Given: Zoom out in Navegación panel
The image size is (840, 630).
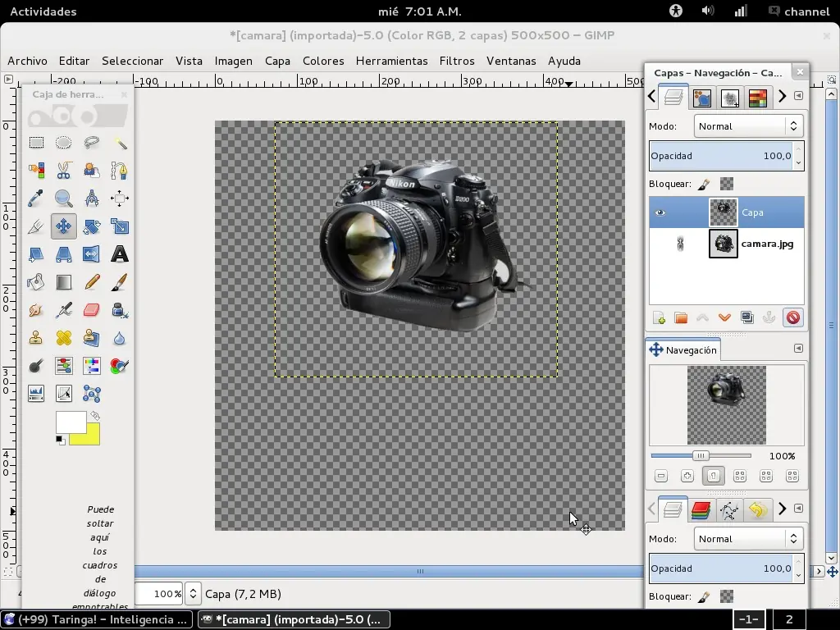Looking at the screenshot, I should coord(661,477).
